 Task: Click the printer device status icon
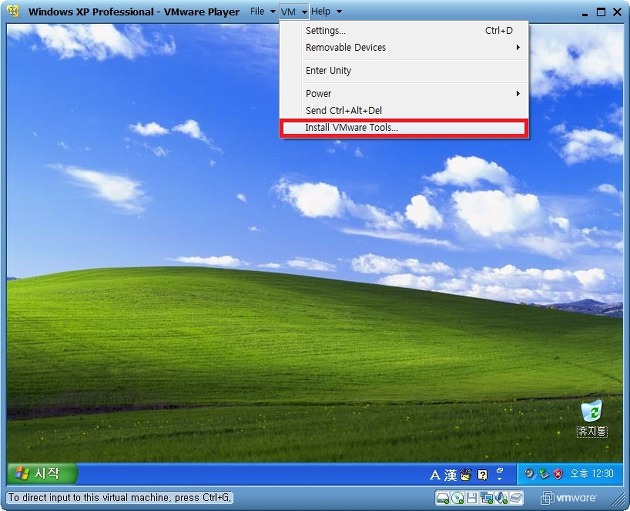click(x=516, y=498)
